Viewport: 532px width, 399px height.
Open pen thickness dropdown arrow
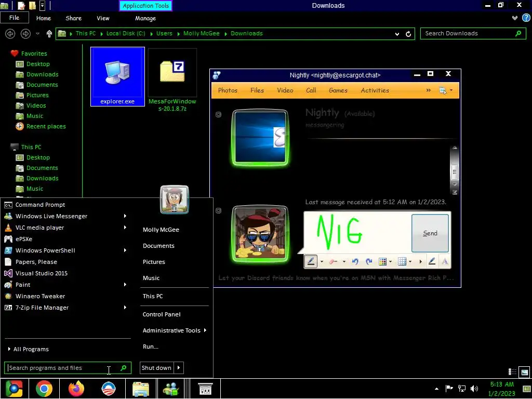[321, 262]
